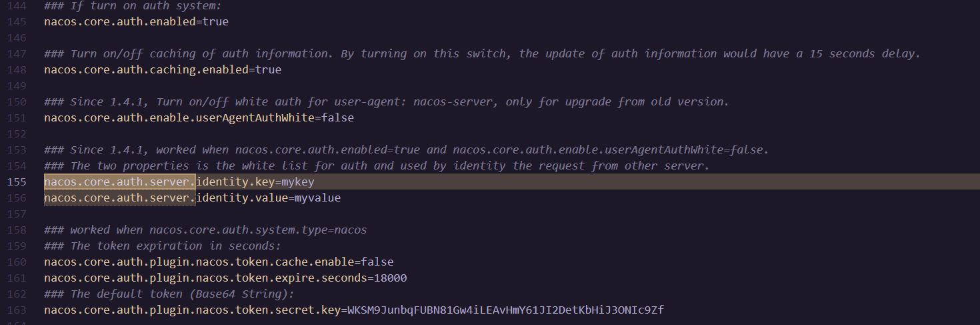Click line number 145 in the gutter
Viewport: 980px width, 325px height.
pos(17,21)
